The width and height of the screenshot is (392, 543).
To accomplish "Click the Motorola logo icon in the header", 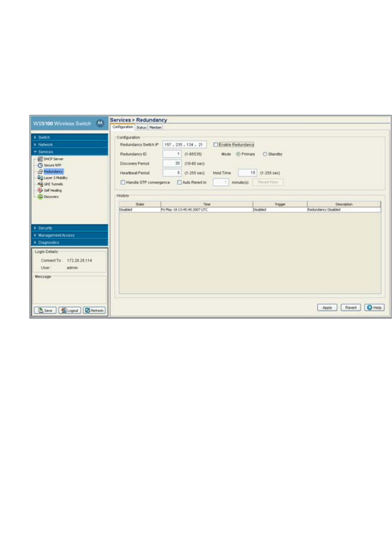I will point(100,123).
